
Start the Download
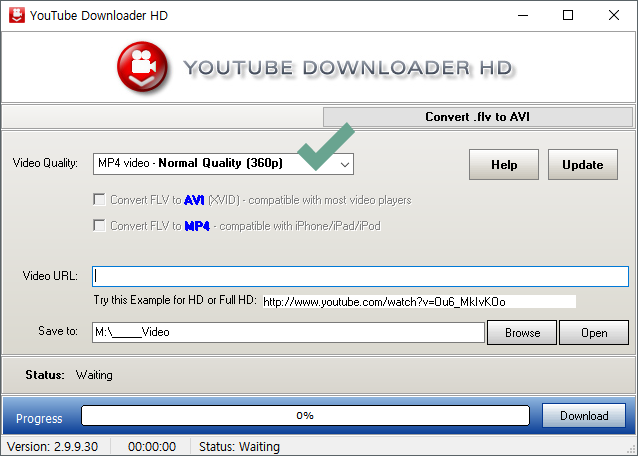pyautogui.click(x=584, y=415)
